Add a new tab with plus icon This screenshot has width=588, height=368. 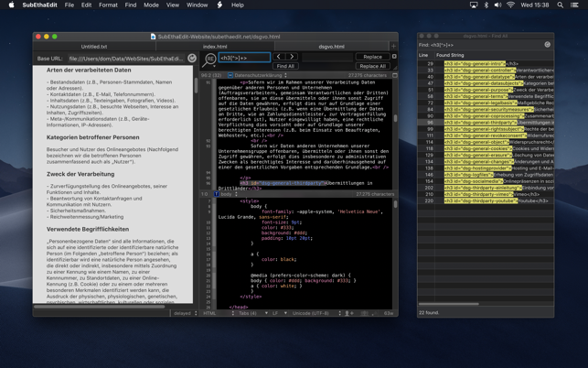click(x=393, y=46)
